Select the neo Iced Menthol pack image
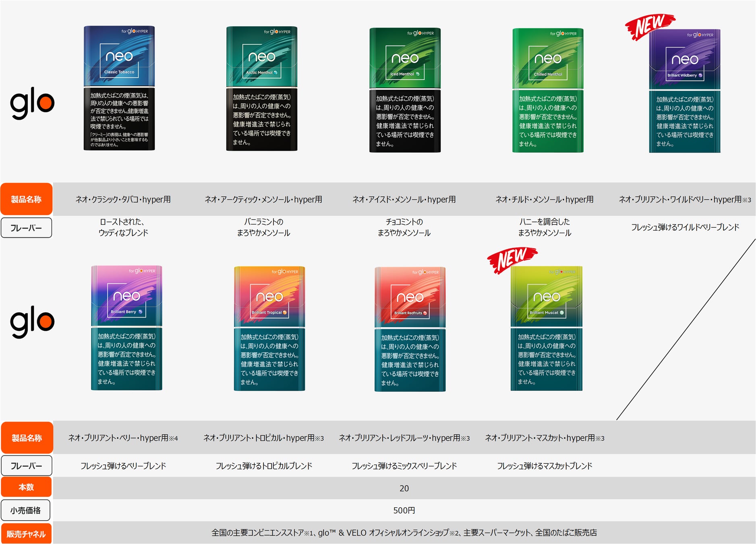The height and width of the screenshot is (544, 756). tap(405, 90)
